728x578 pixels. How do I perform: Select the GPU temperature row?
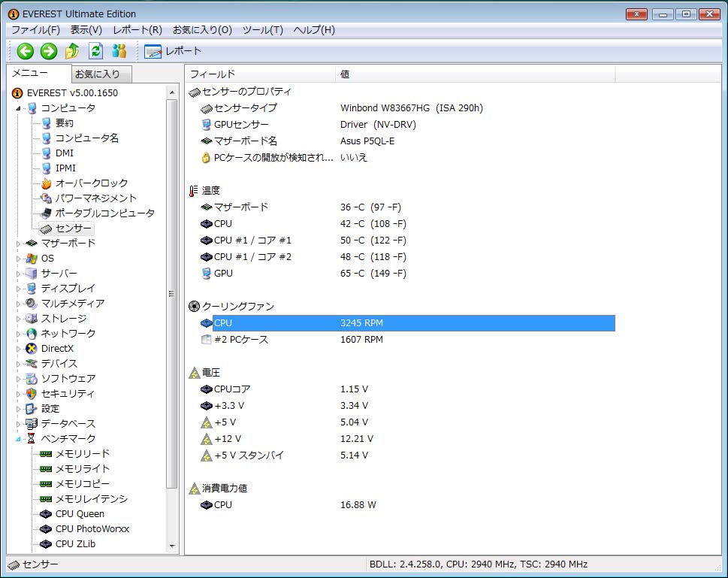coord(223,274)
